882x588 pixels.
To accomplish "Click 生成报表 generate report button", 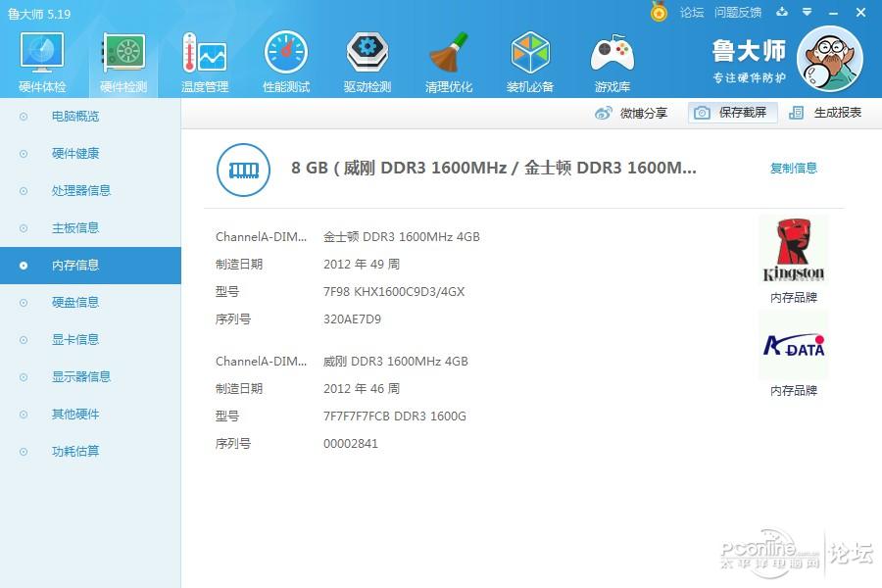I will coord(825,113).
